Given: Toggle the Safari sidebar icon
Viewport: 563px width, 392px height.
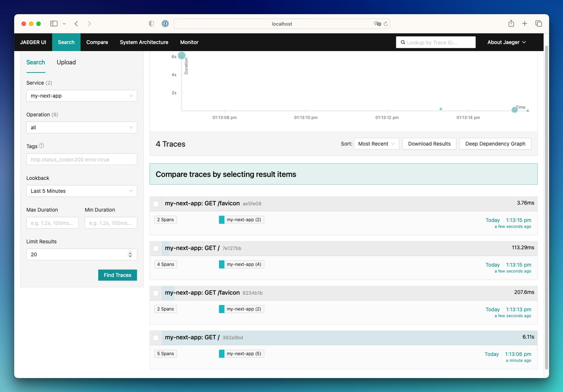Looking at the screenshot, I should coord(54,24).
